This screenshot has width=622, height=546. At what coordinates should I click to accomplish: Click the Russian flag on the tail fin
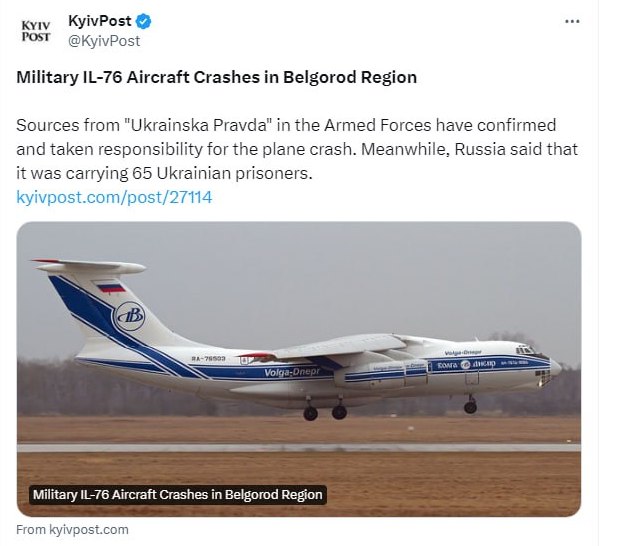[110, 287]
